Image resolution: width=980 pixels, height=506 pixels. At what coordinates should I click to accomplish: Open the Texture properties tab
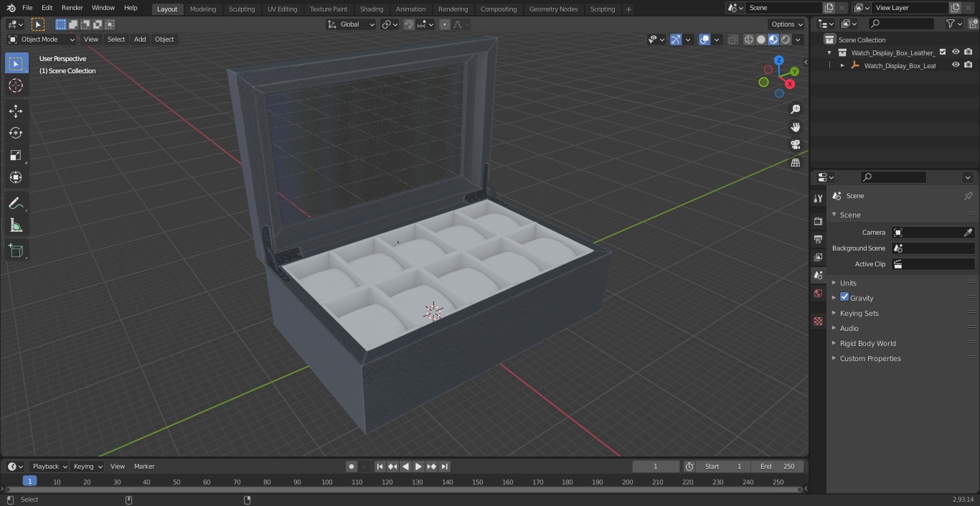coord(818,322)
